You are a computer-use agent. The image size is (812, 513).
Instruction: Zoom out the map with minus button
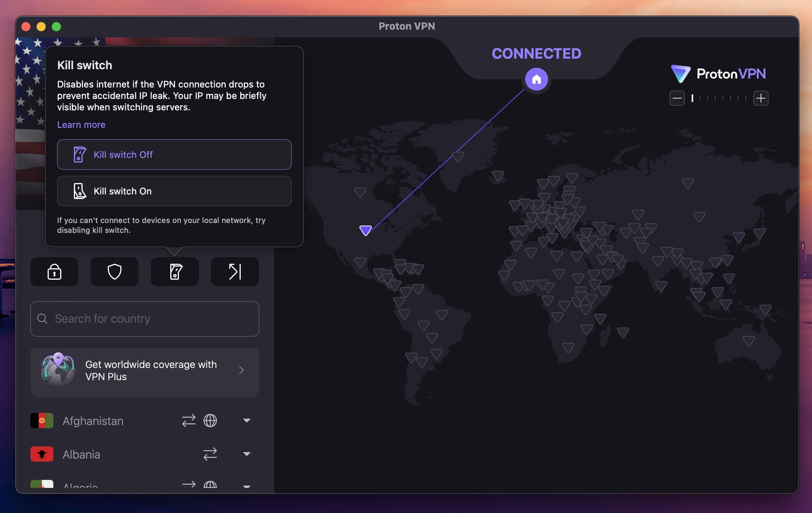677,98
